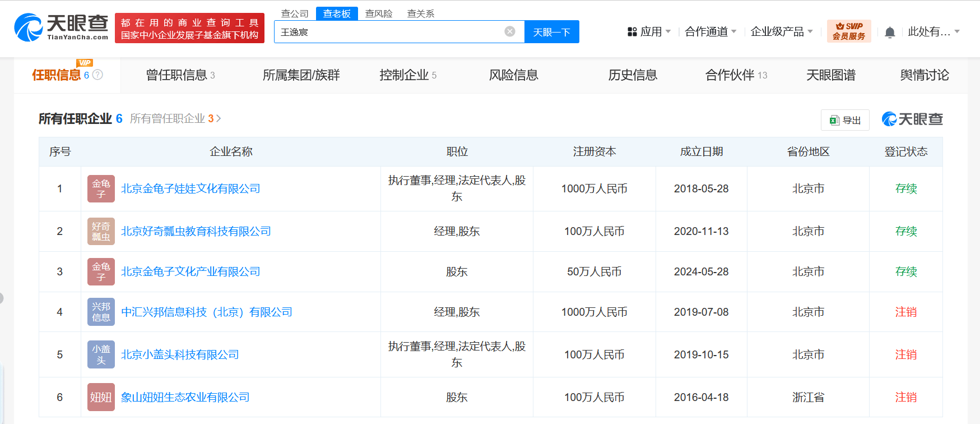Screen dimensions: 980x424
Task: Click the TianYanCha logo
Action: coord(61,27)
